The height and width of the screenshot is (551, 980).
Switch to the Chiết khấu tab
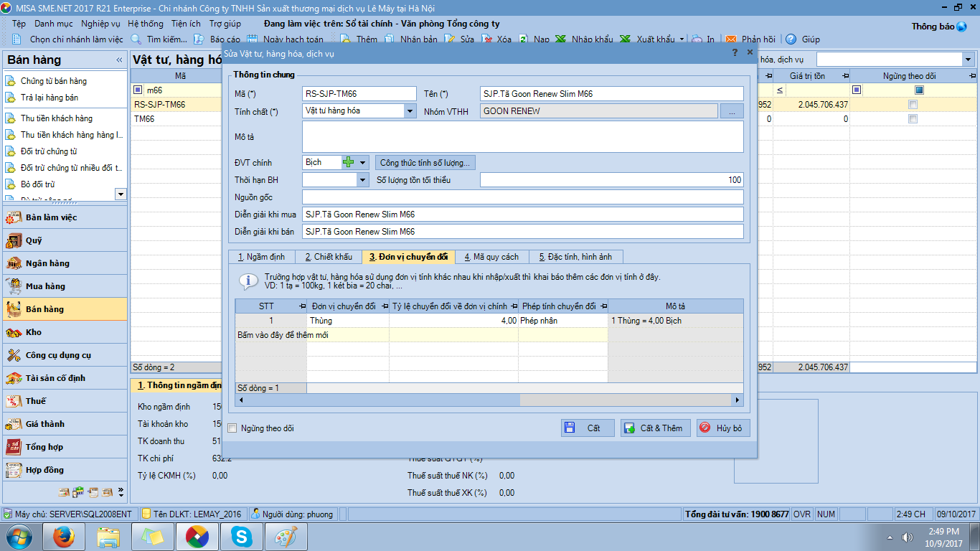[329, 257]
